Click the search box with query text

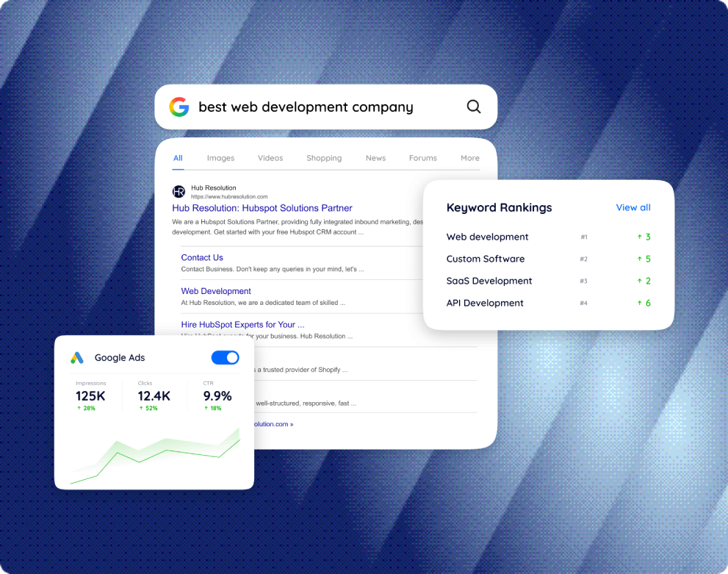(x=326, y=107)
